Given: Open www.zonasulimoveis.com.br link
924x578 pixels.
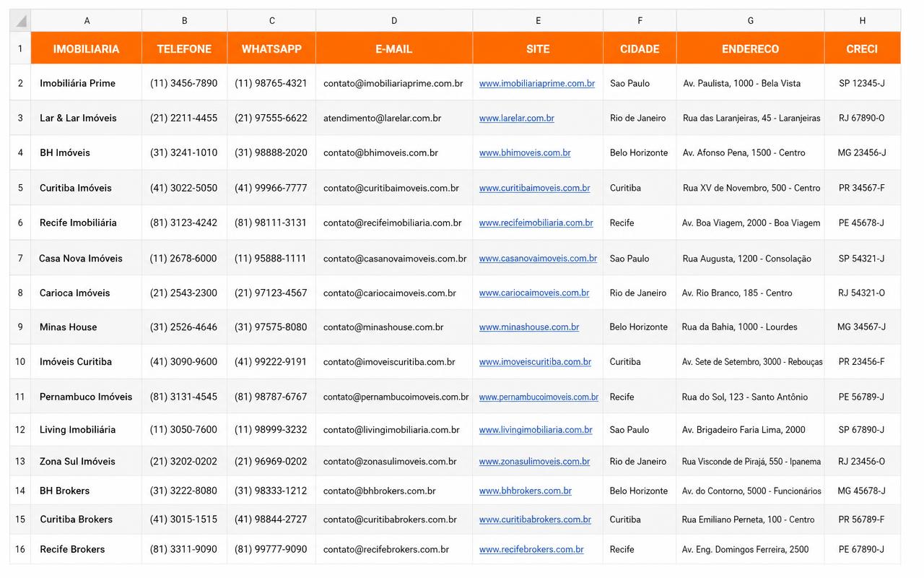Looking at the screenshot, I should pos(535,461).
